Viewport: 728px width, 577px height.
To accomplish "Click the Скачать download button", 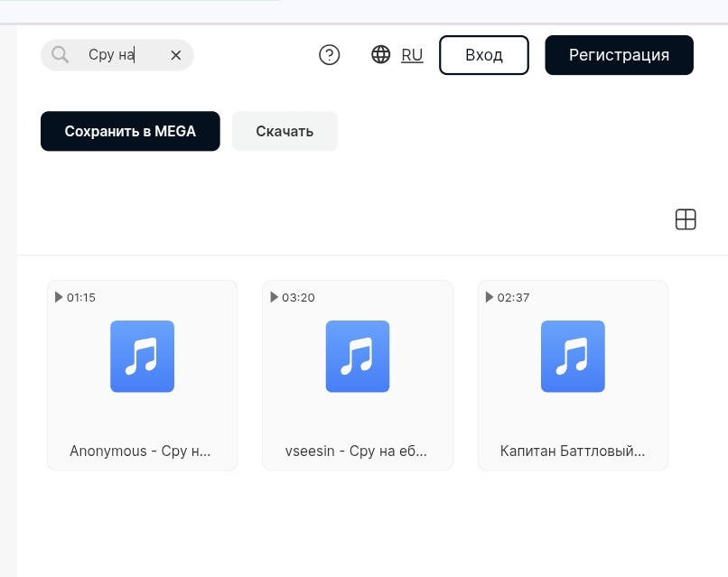I will pyautogui.click(x=285, y=131).
